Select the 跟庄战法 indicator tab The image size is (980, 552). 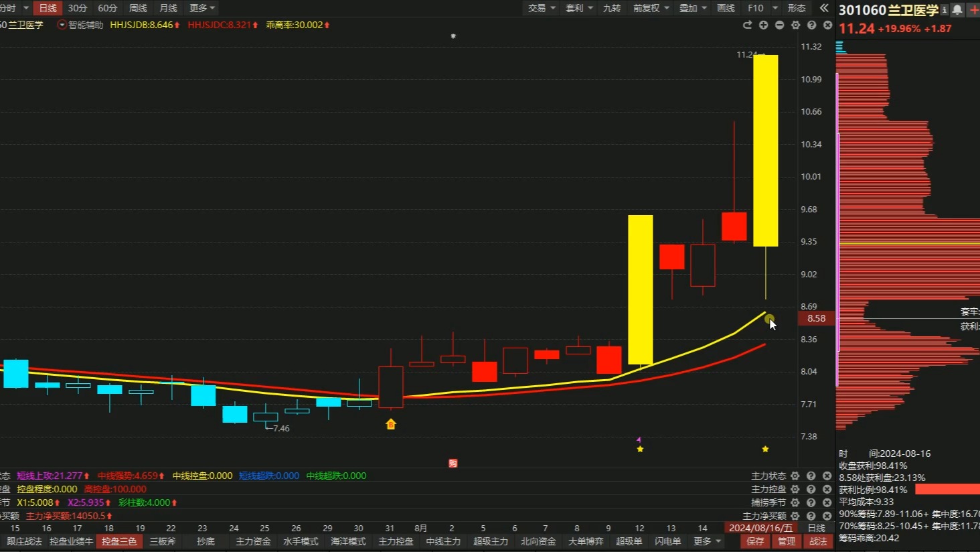point(24,541)
